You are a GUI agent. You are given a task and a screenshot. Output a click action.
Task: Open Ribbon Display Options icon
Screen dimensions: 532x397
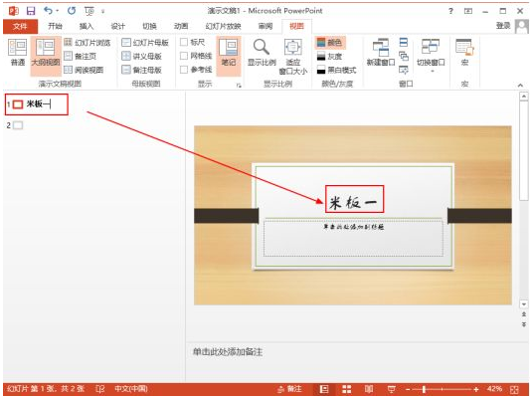pyautogui.click(x=468, y=11)
